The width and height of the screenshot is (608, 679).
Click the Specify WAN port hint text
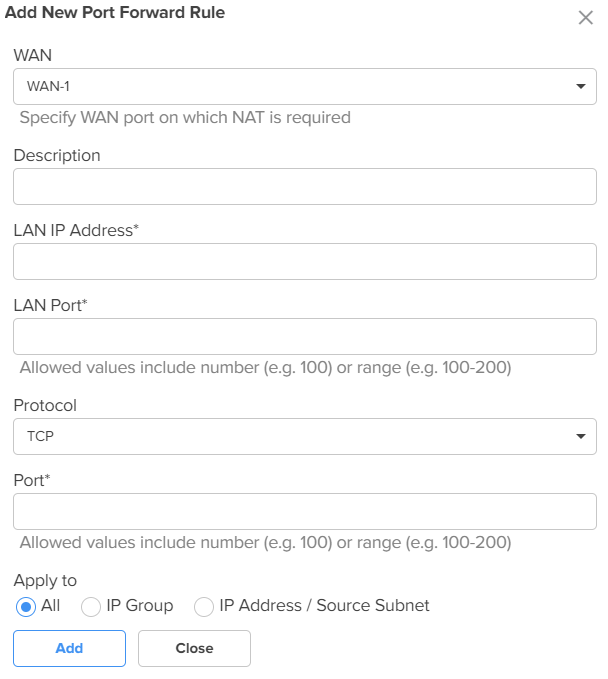[185, 118]
